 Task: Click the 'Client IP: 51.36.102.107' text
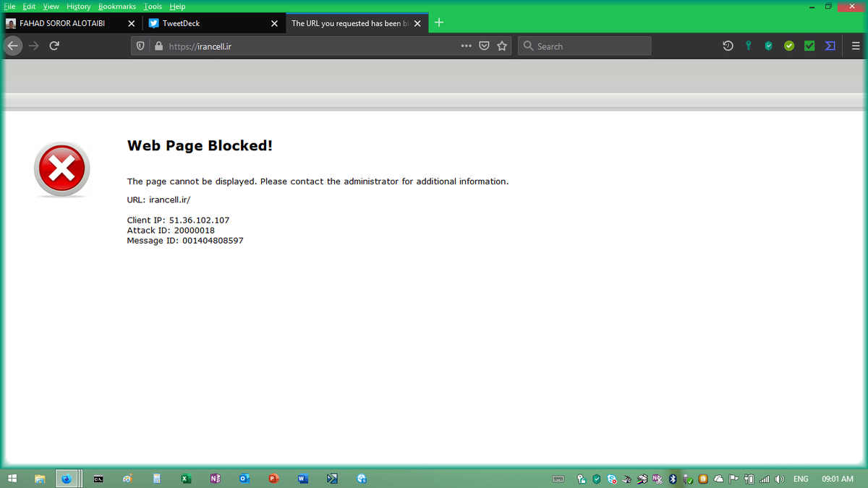tap(178, 220)
